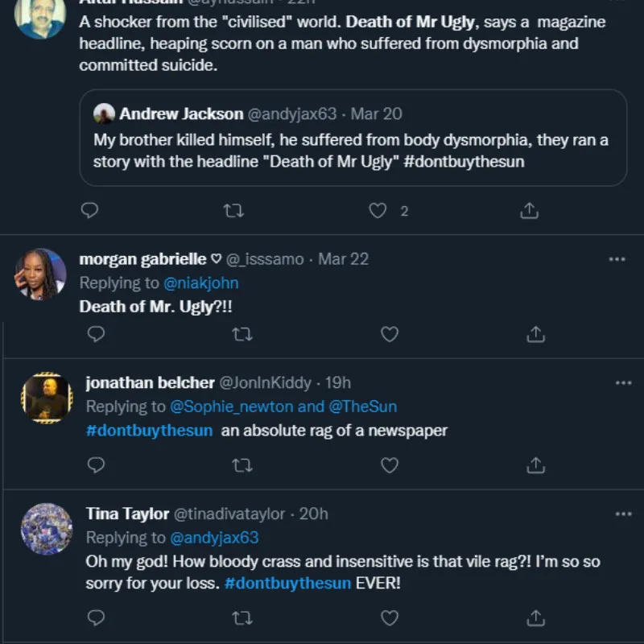Like jonathan belcher's tweet

coord(390,465)
